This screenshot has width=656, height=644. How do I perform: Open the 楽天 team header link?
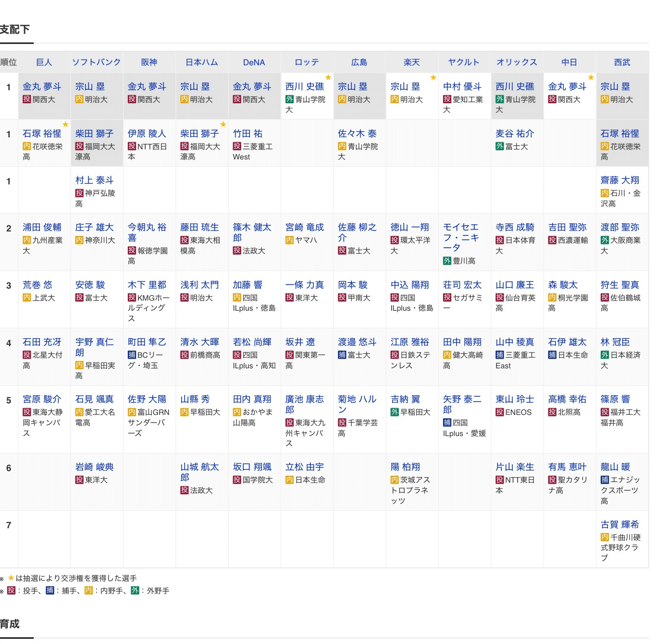(x=412, y=62)
